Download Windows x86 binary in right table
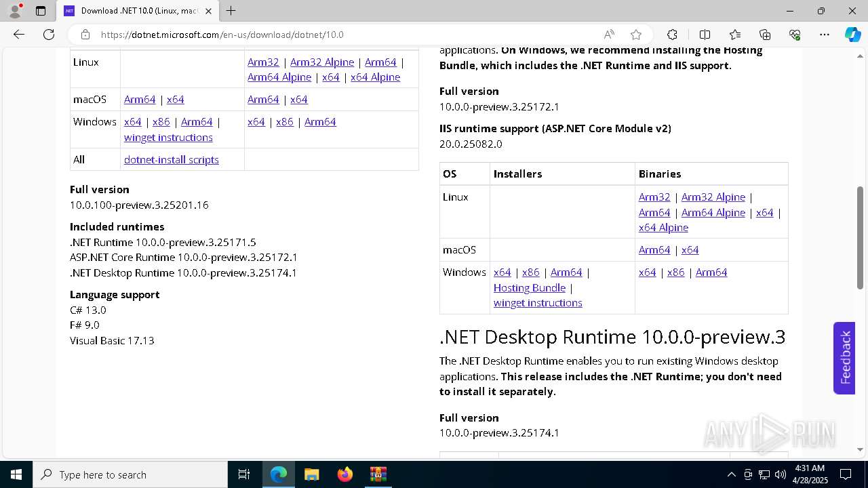Image resolution: width=868 pixels, height=488 pixels. point(676,272)
